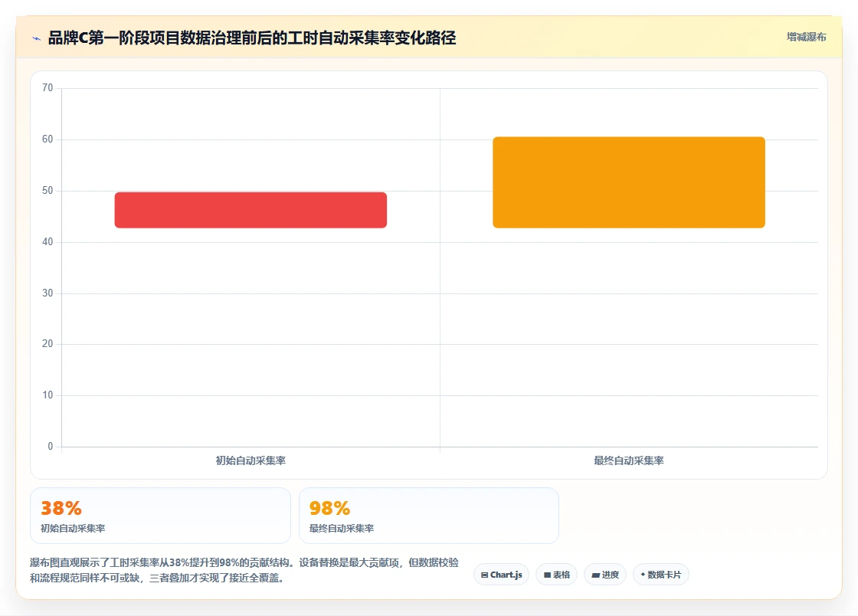This screenshot has height=616, width=858.
Task: Click the description paragraph starting 瀑布图直观展示
Action: tap(244, 570)
